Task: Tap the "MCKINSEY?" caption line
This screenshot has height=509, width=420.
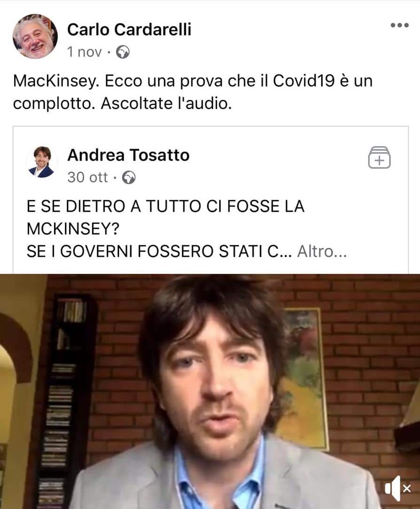Action: tap(73, 229)
